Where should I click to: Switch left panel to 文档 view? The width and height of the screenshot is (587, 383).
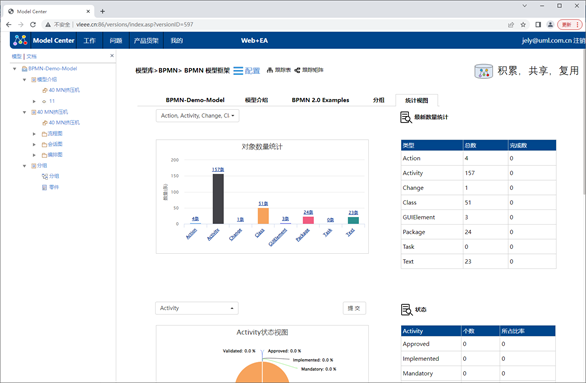[x=31, y=56]
